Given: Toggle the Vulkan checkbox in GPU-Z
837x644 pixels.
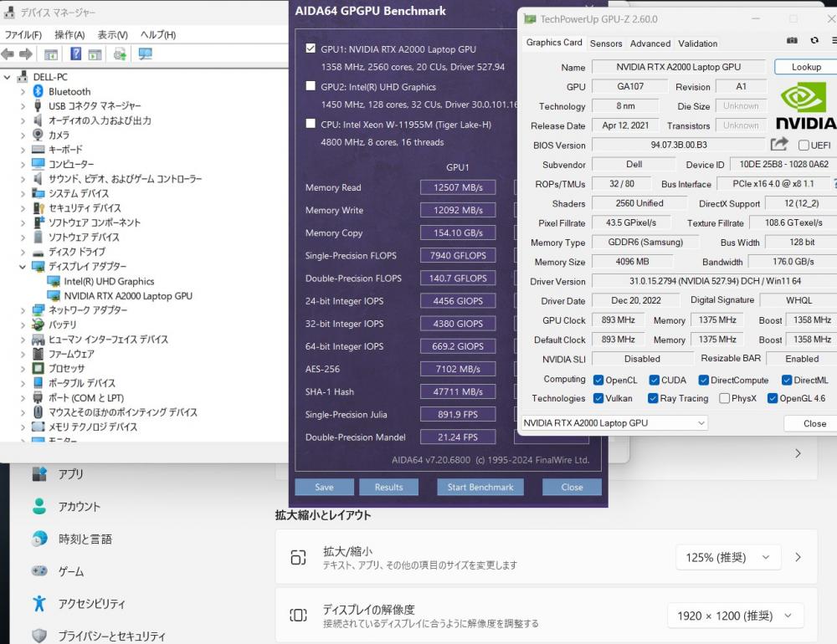Looking at the screenshot, I should [x=598, y=398].
